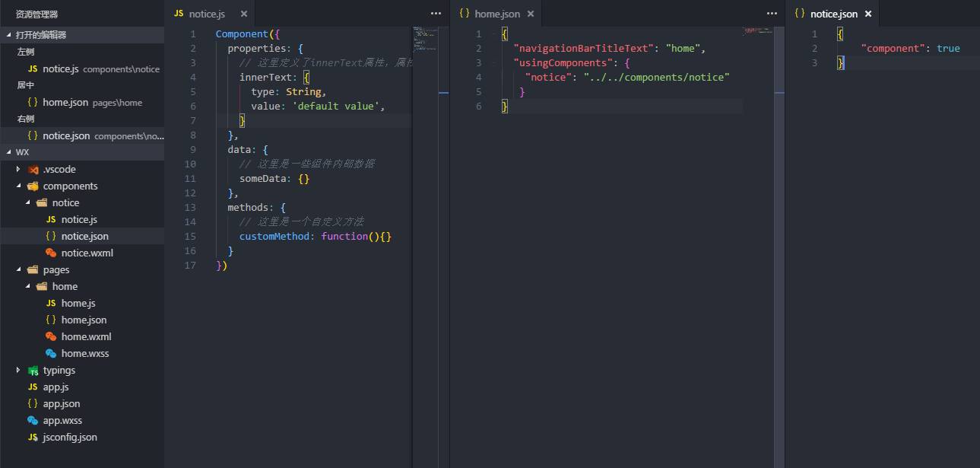The image size is (980, 468).
Task: Open notice.js under components\notice in open editors
Action: point(82,68)
